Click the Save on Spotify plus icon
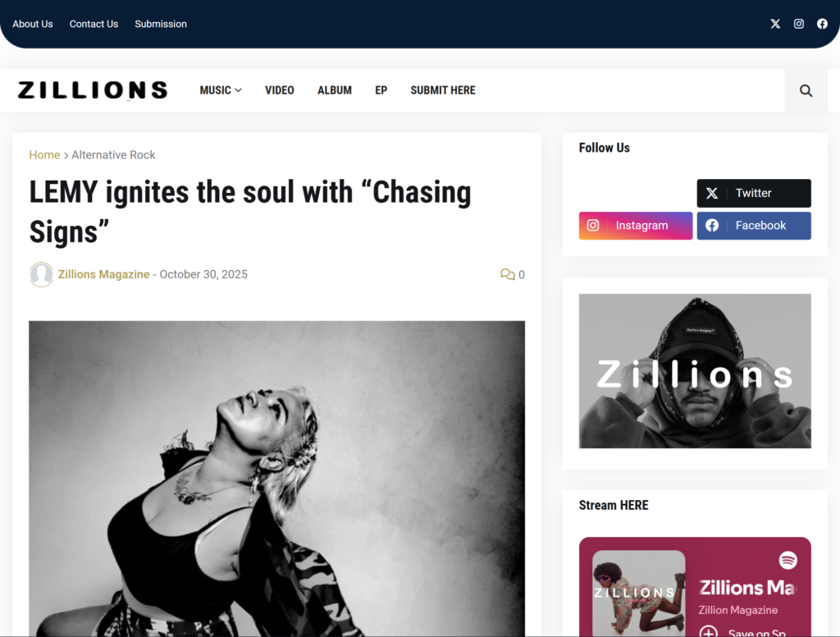Viewport: 840px width, 637px height. tap(708, 631)
